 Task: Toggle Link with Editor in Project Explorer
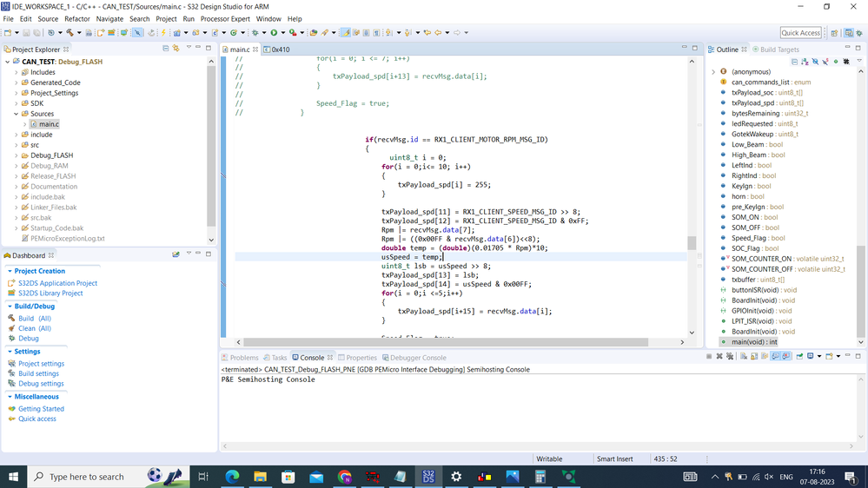point(176,49)
